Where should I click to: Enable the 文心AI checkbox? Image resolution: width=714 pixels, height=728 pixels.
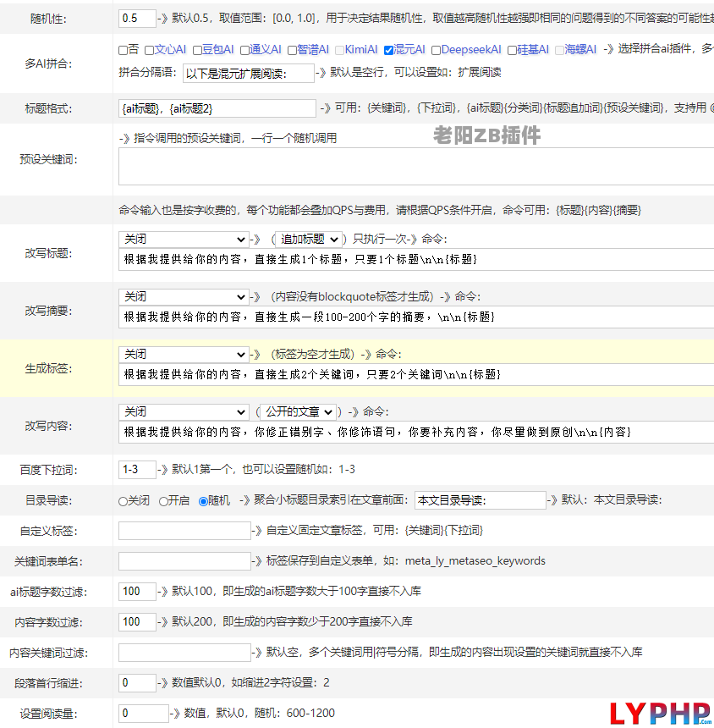click(150, 50)
